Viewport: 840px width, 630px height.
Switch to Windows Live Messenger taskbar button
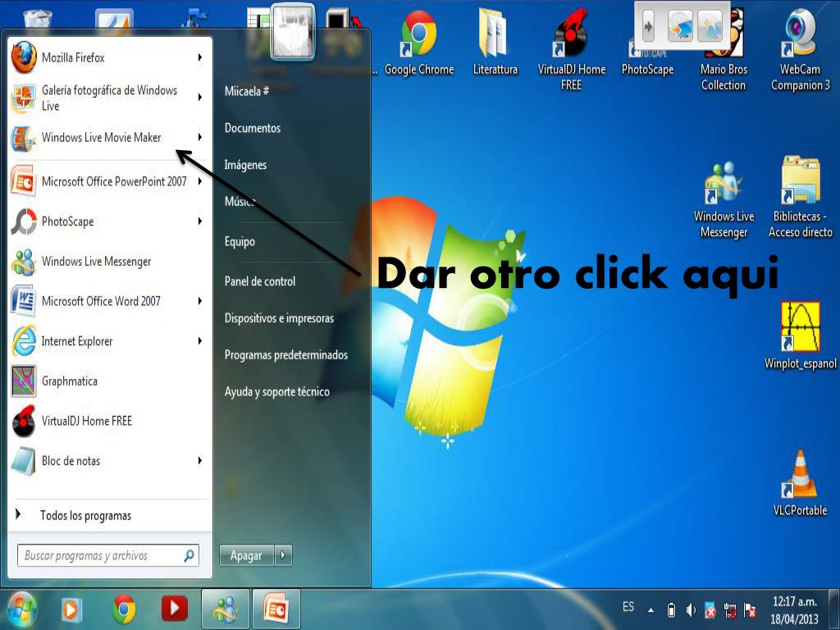226,609
